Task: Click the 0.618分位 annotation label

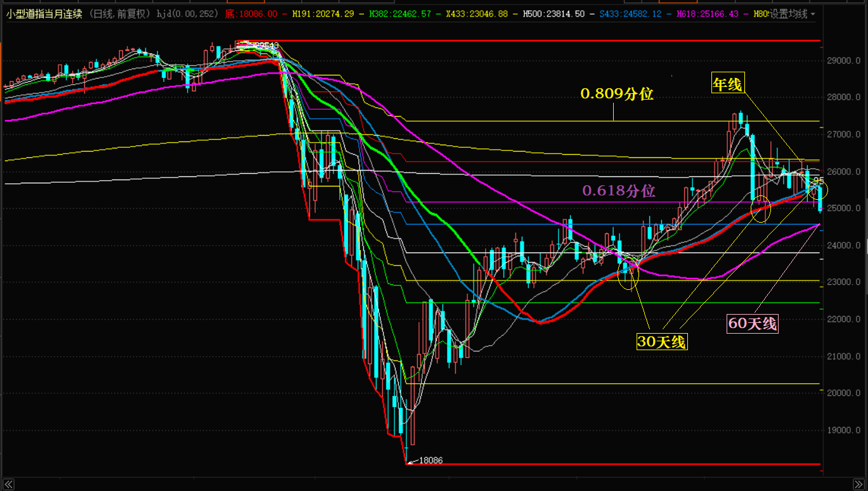Action: [619, 191]
